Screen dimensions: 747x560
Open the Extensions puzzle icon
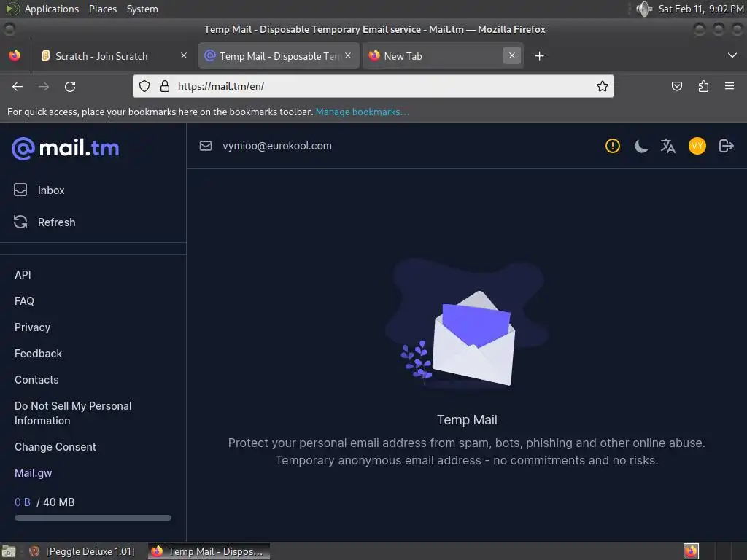point(703,86)
